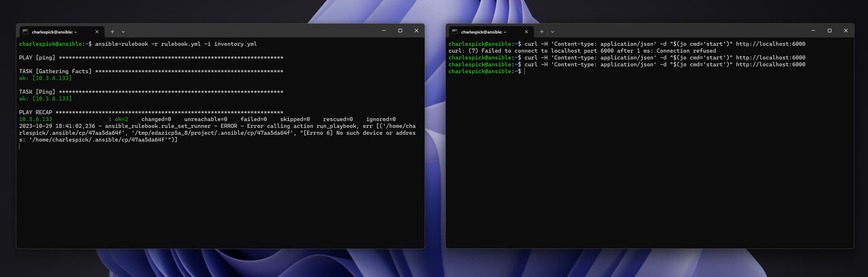The width and height of the screenshot is (868, 277).
Task: Click the 'ok=2' recap value
Action: pos(122,119)
